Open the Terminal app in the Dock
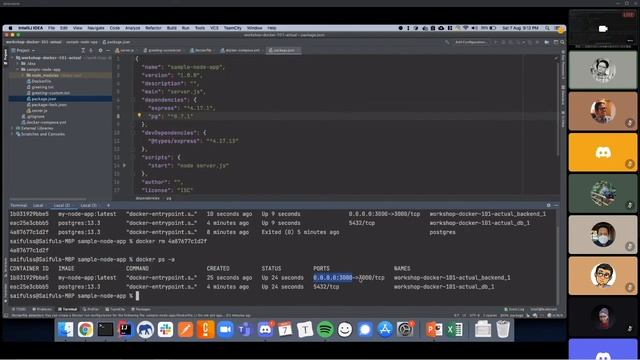Screen dimensions: 640x360 coord(105,329)
